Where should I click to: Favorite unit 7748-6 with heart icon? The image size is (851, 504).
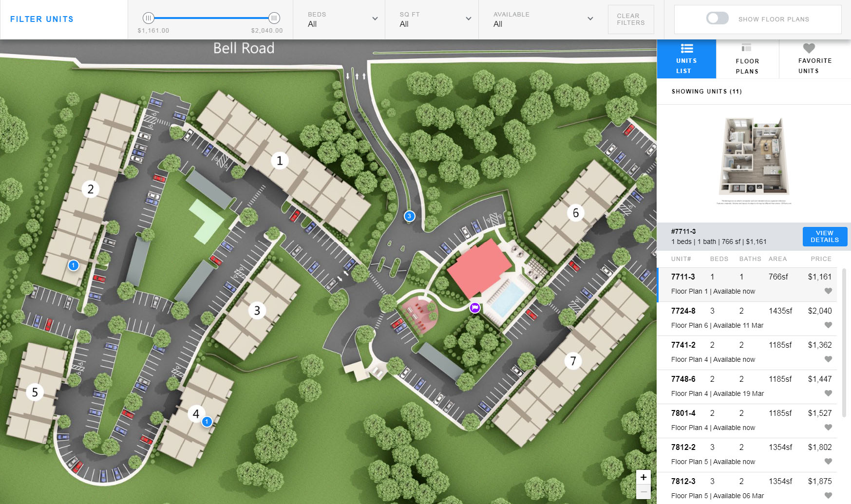pos(828,393)
